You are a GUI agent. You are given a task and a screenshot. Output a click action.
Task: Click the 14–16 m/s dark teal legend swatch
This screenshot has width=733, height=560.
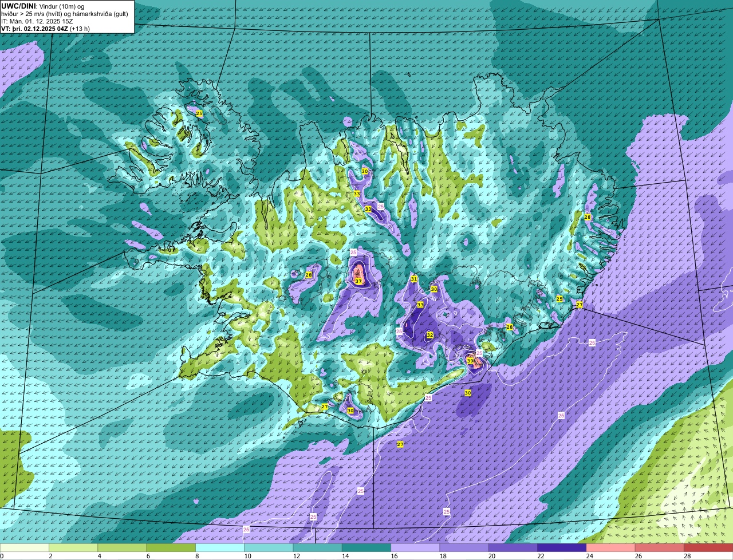[366, 548]
